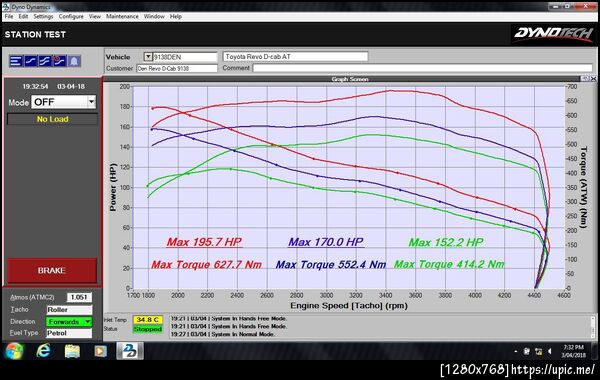Open the Configure menu
Image resolution: width=600 pixels, height=380 pixels.
71,16
